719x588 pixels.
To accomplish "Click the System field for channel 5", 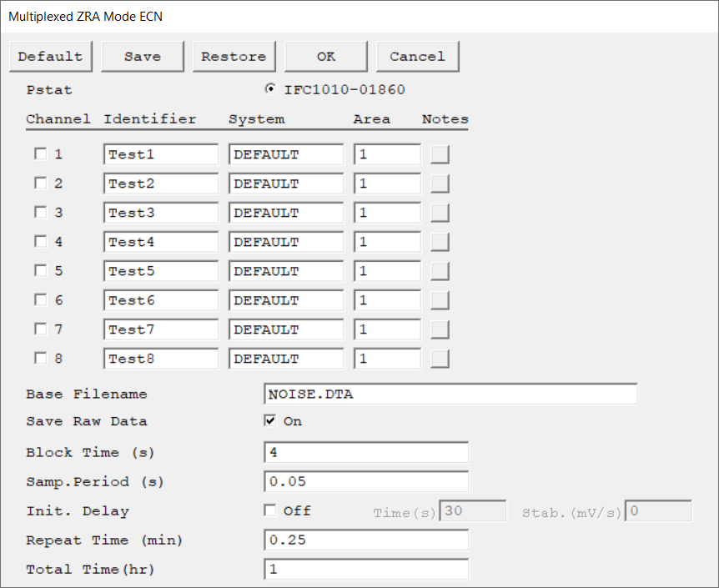I will tap(286, 271).
